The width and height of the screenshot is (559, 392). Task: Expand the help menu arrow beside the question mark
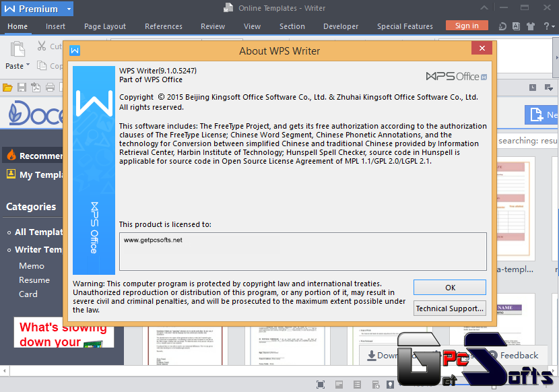pyautogui.click(x=553, y=26)
